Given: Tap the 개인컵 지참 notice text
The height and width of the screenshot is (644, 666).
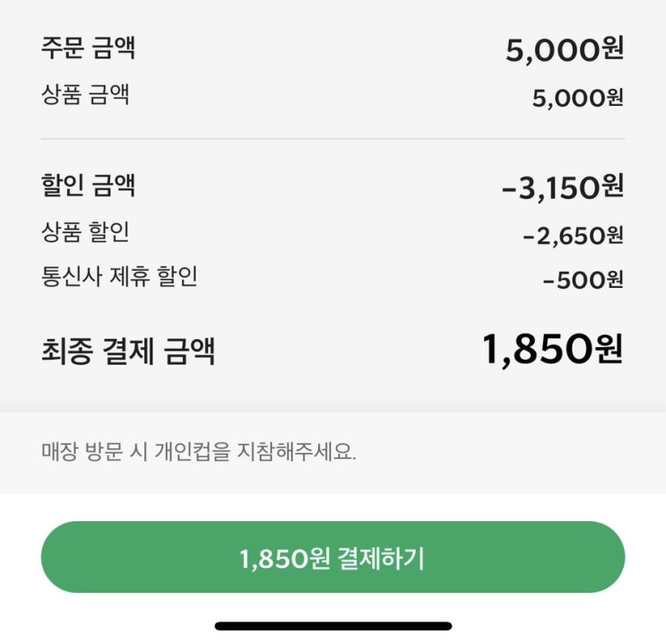Looking at the screenshot, I should coord(199,452).
